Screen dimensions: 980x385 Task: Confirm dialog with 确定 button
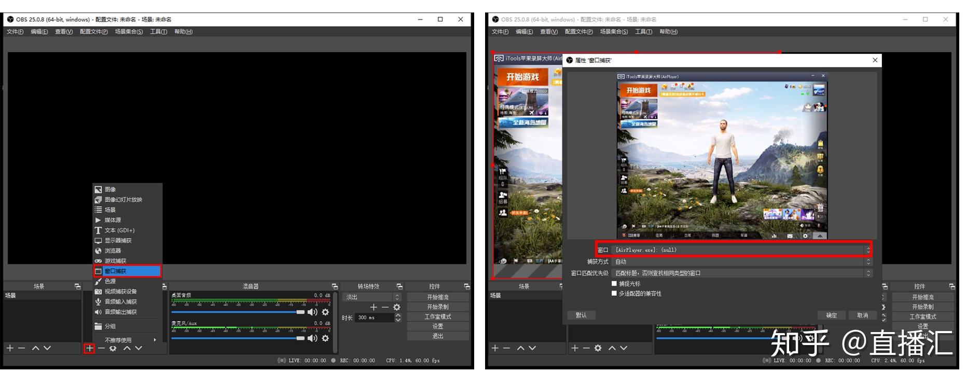[x=832, y=315]
